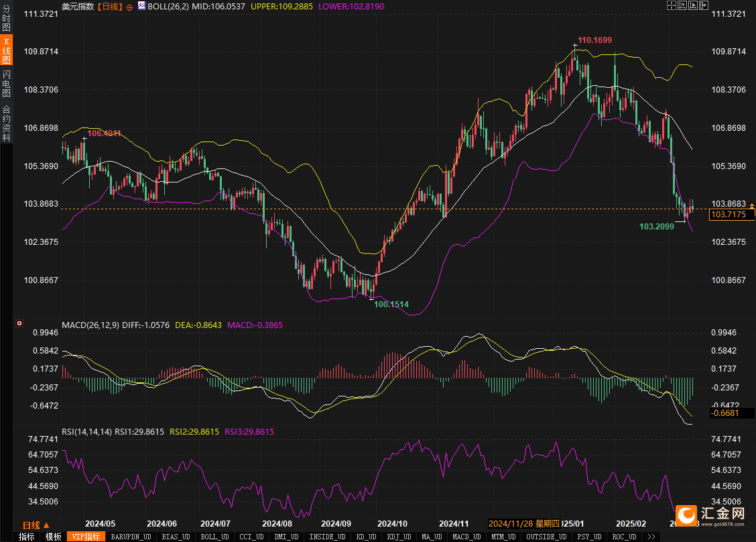Open the 合约资料 sidebar tab
The width and height of the screenshot is (756, 542).
(6, 123)
